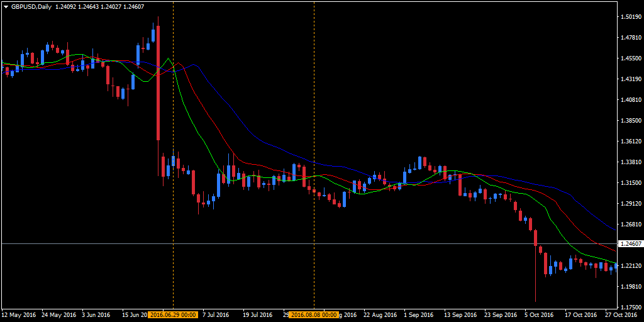Click the 1.22120 price axis label
Image resolution: width=644 pixels, height=322 pixels.
633,266
